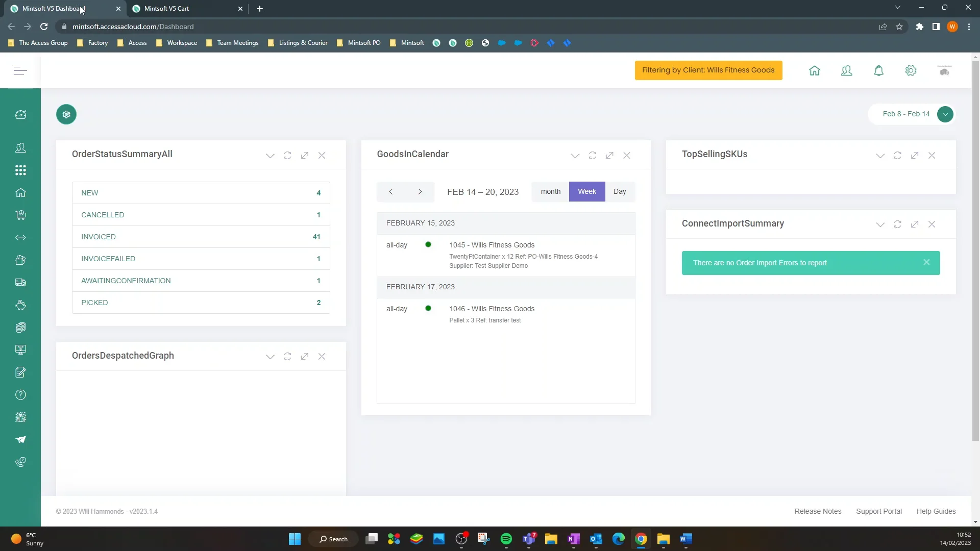Click the hamburger menu icon in header
This screenshot has width=980, height=551.
tap(20, 71)
